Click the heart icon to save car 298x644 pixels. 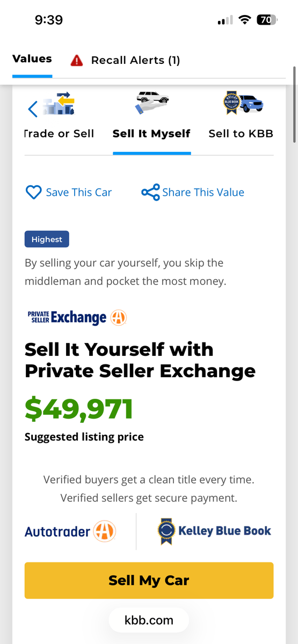click(34, 193)
